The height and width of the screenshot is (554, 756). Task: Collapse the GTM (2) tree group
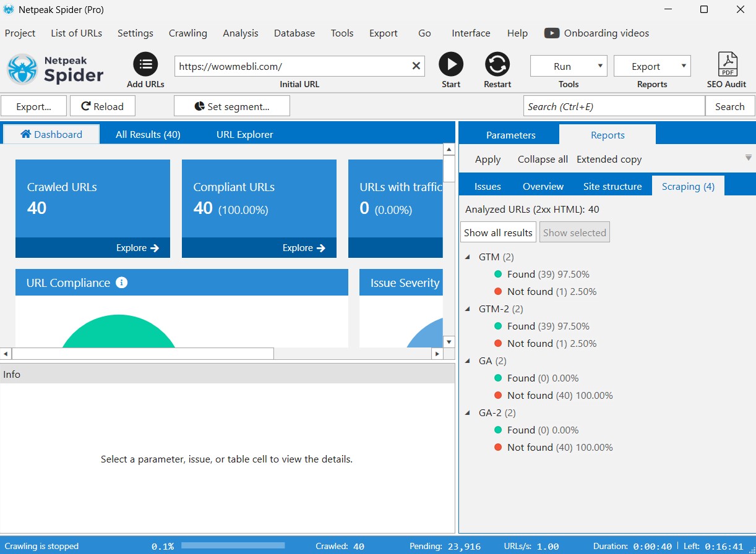coord(468,257)
